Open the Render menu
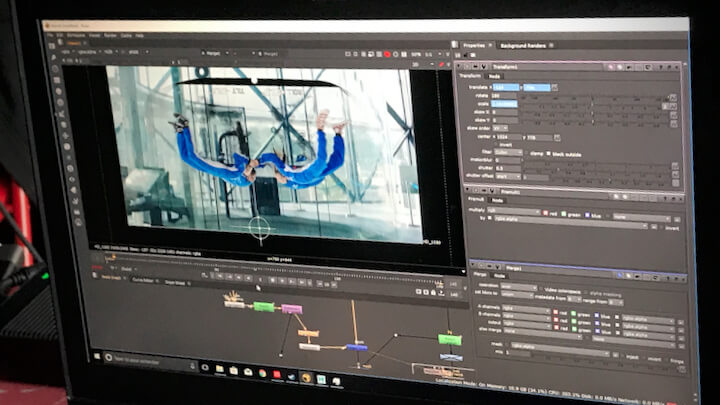Image resolution: width=720 pixels, height=405 pixels. (x=110, y=35)
